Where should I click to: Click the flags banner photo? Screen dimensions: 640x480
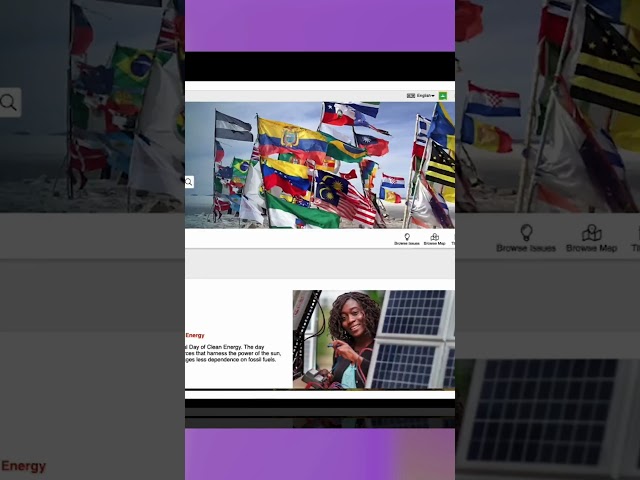[320, 165]
